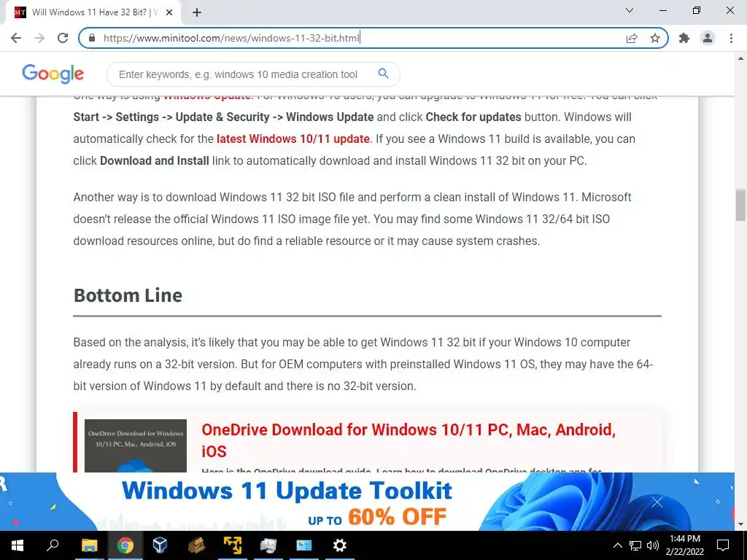
Task: Switch to Chrome in the taskbar
Action: point(125,545)
